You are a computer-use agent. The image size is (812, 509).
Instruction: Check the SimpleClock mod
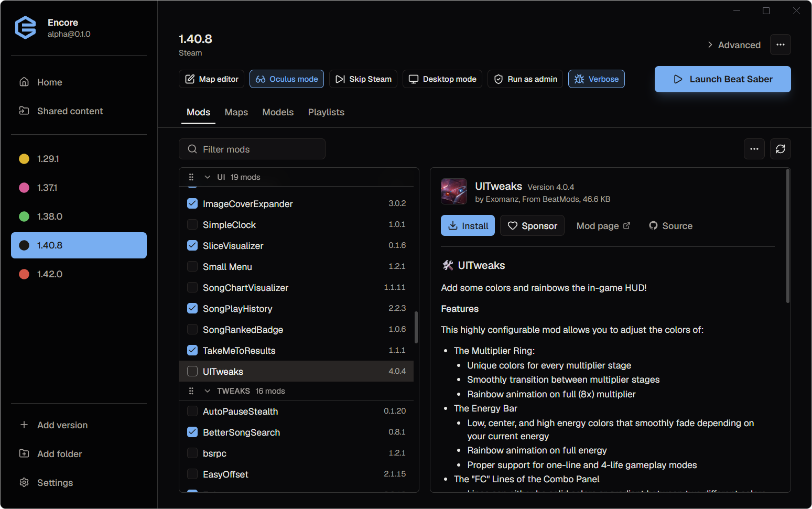(x=192, y=224)
